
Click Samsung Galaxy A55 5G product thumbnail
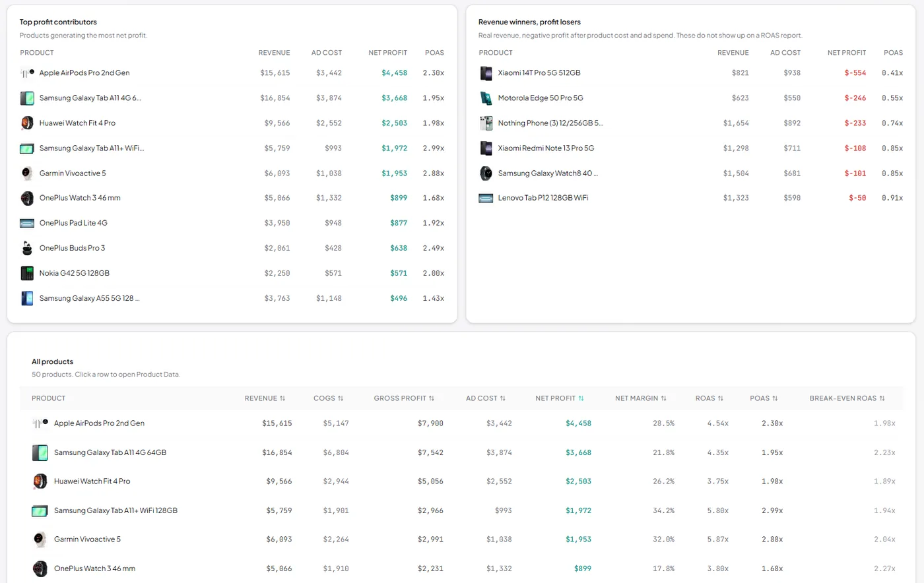[27, 298]
